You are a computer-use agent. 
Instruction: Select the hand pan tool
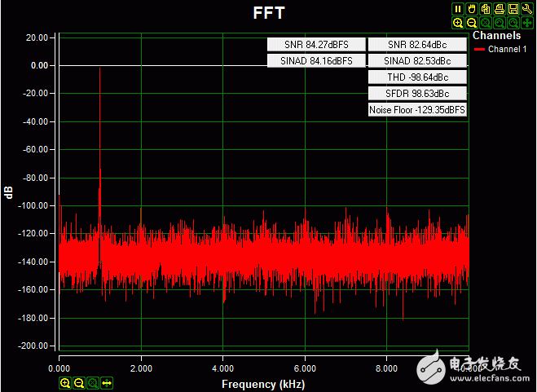(x=472, y=9)
